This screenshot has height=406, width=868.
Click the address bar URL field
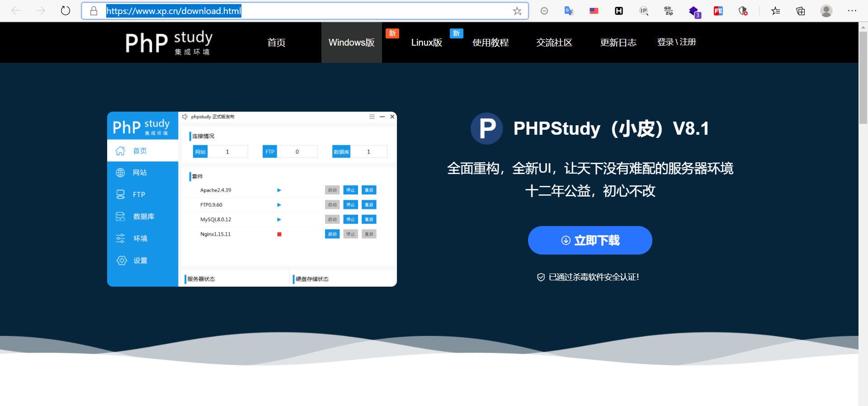[x=305, y=11]
